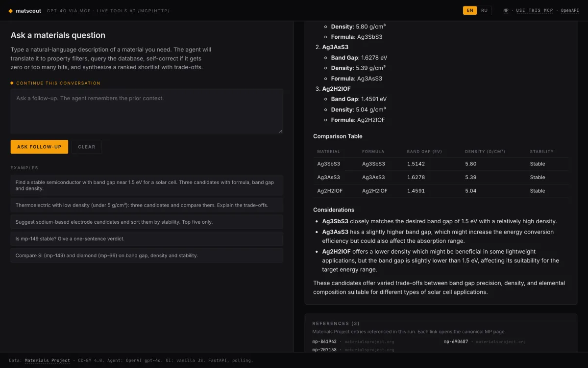Click the ASK FOLLOW-UP button

point(39,147)
